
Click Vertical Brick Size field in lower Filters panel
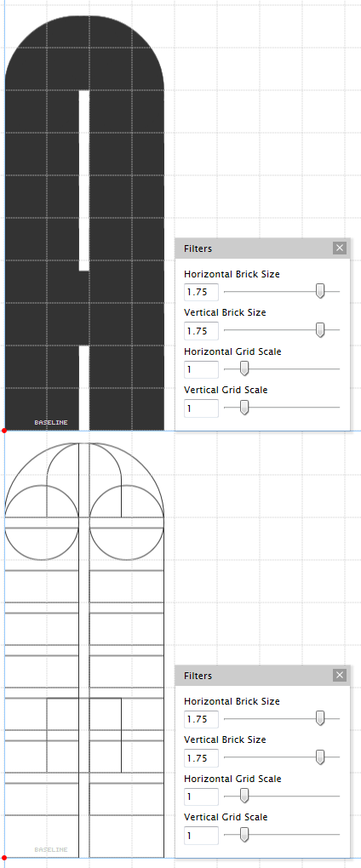[201, 758]
